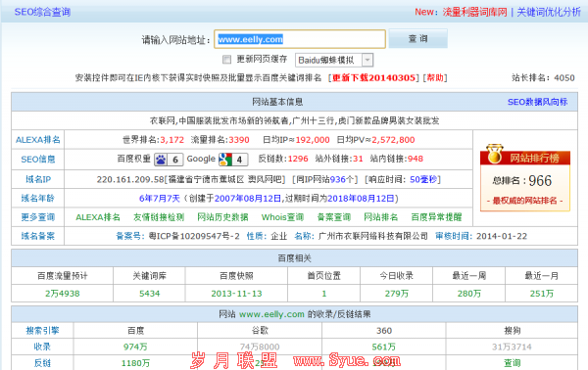
Task: Click last month value 251万
Action: [542, 294]
